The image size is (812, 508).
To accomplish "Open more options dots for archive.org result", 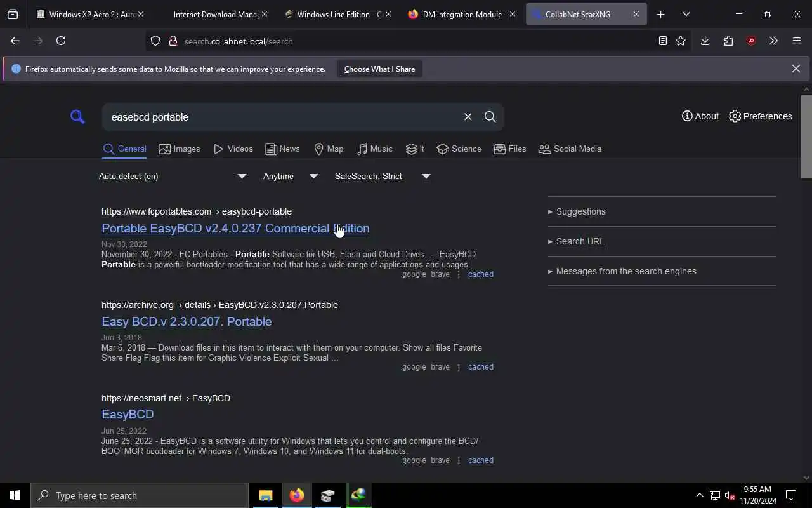I will tap(459, 367).
